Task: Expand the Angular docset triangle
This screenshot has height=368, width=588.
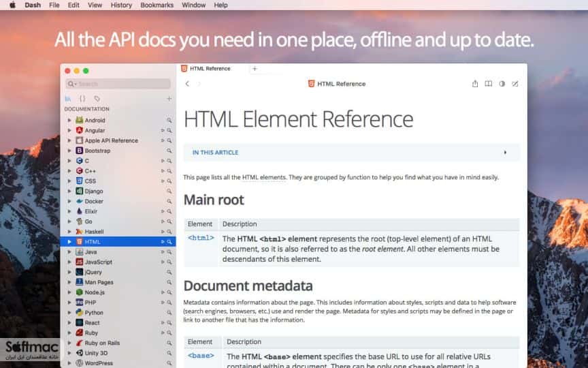Action: (x=69, y=130)
